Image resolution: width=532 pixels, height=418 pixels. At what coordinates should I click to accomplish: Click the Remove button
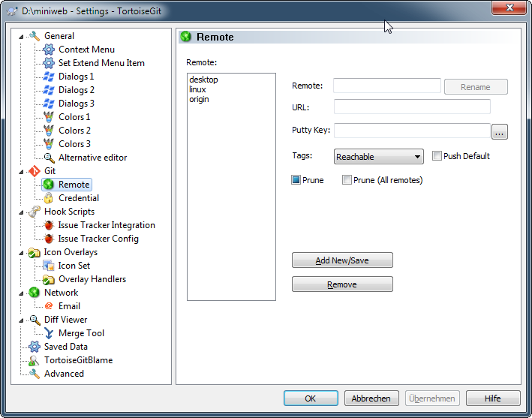342,284
